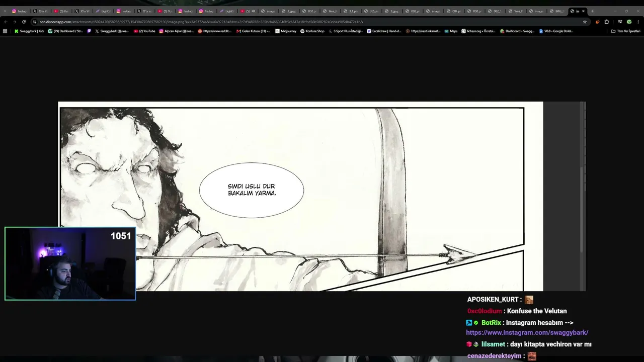Click the username cenazederekteyim in chat

coord(494,356)
